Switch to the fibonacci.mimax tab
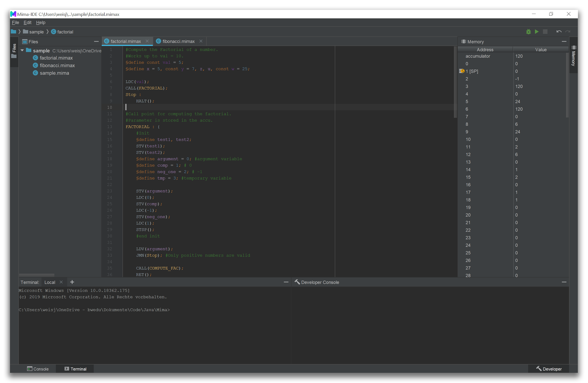 [178, 41]
